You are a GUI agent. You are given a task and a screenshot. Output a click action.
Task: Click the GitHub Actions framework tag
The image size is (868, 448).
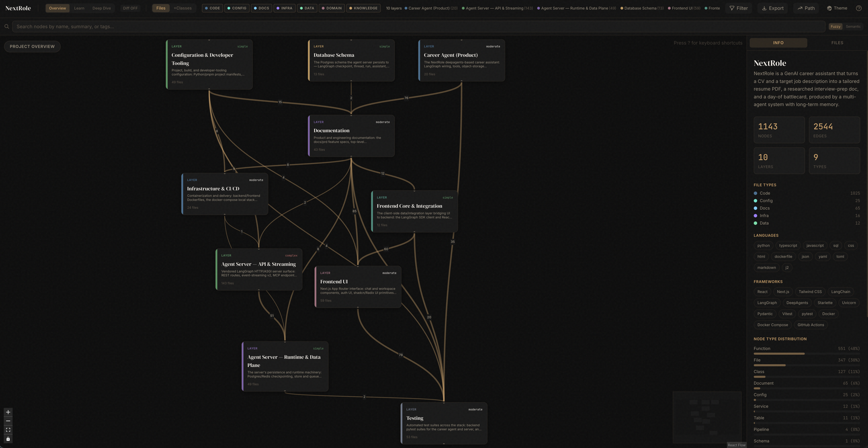(811, 325)
